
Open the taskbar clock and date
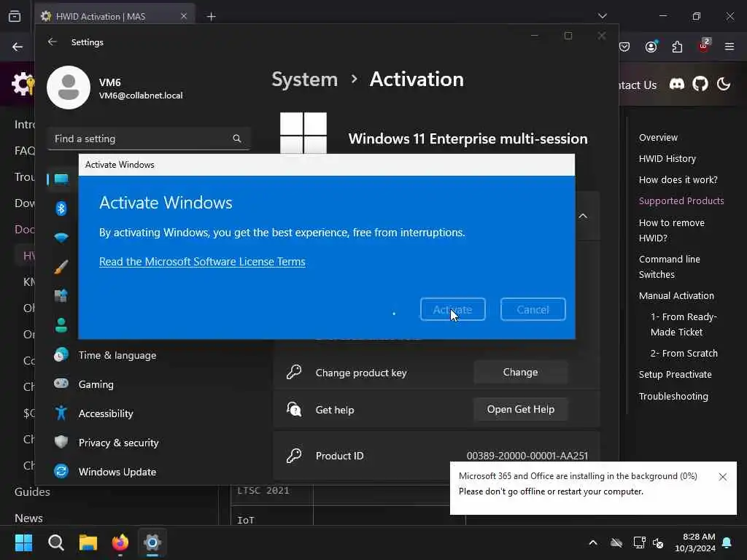695,542
